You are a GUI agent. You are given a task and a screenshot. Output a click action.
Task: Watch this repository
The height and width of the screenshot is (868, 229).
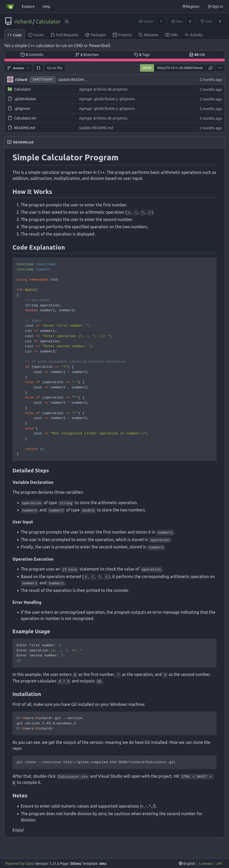[x=146, y=22]
